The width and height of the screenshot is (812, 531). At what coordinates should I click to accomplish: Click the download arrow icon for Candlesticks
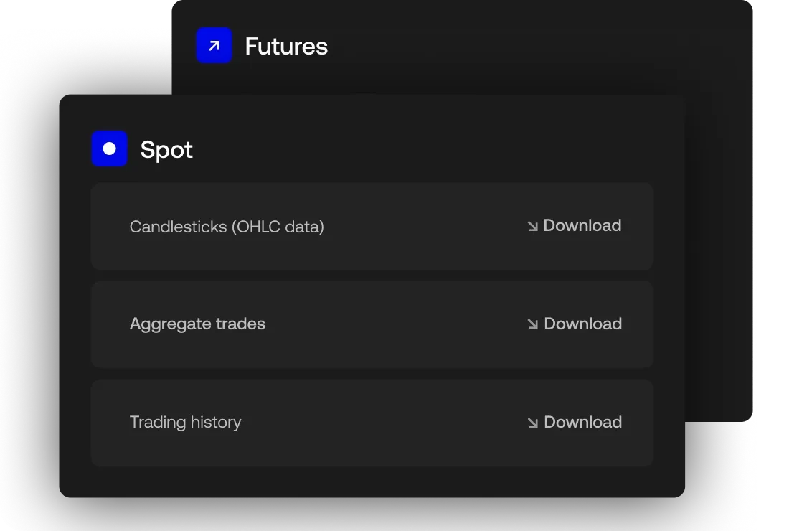click(532, 226)
